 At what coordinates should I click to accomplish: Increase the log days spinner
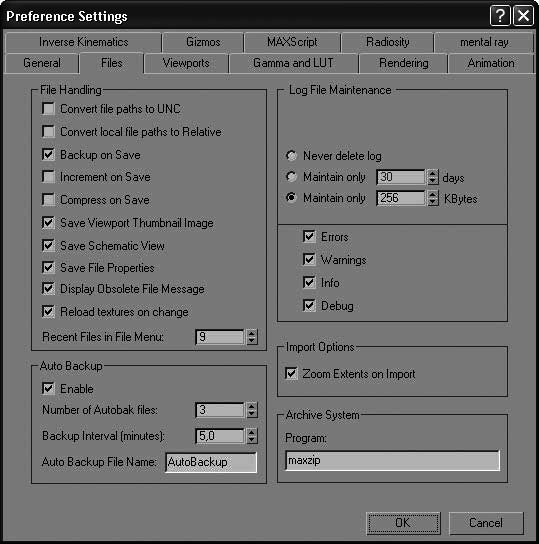coord(433,173)
